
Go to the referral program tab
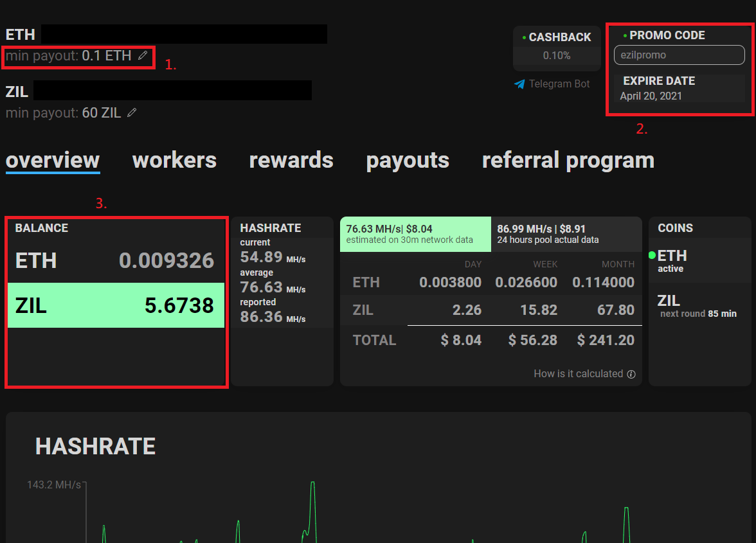pyautogui.click(x=568, y=161)
